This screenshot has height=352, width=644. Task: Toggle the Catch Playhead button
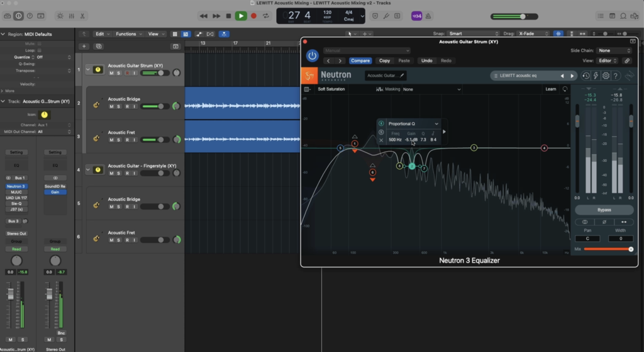(x=224, y=34)
